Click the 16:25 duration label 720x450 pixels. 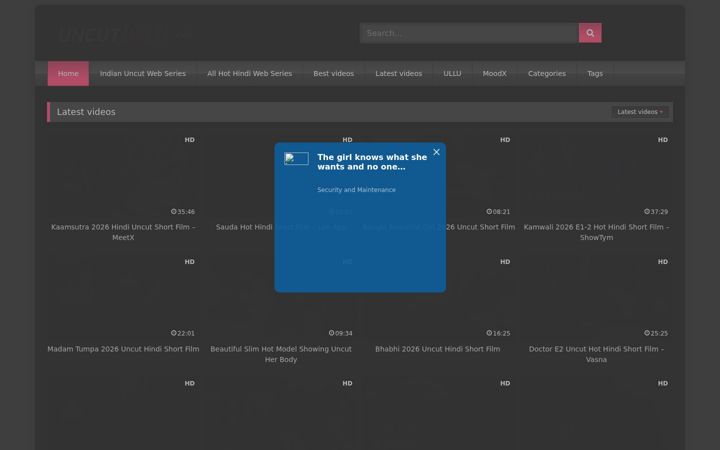tap(498, 333)
